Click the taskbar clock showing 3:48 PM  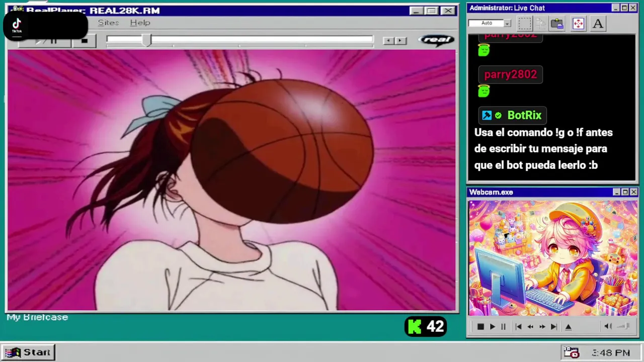(x=611, y=353)
